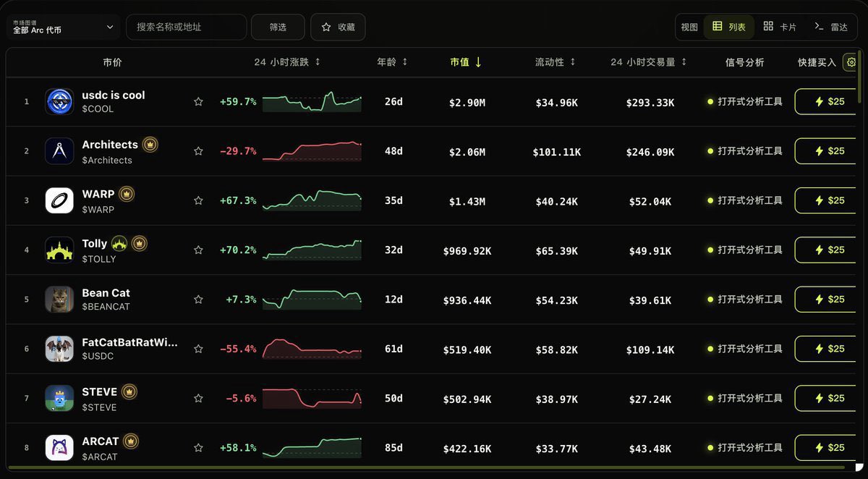Click the 筛选 filter button
Image resolution: width=868 pixels, height=479 pixels.
278,27
